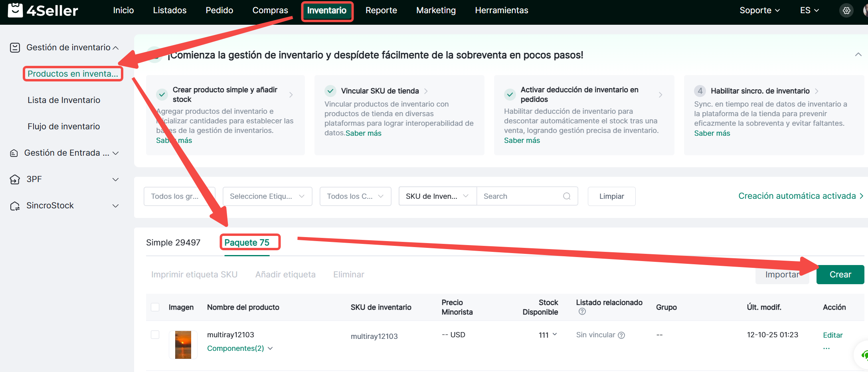The image size is (868, 372).
Task: Open the Reporte menu
Action: [x=381, y=10]
